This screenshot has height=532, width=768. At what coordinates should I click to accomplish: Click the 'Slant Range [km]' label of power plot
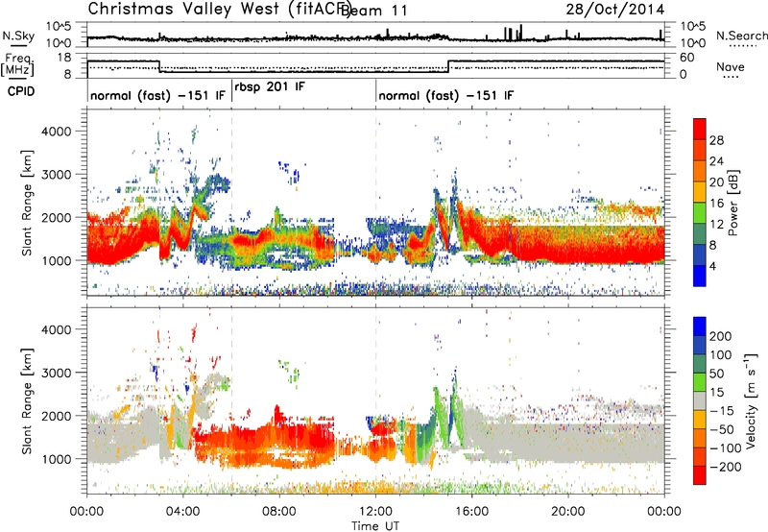click(27, 203)
